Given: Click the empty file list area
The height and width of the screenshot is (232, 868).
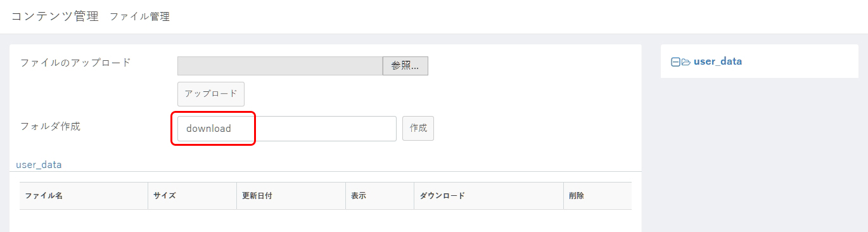Looking at the screenshot, I should (x=326, y=221).
